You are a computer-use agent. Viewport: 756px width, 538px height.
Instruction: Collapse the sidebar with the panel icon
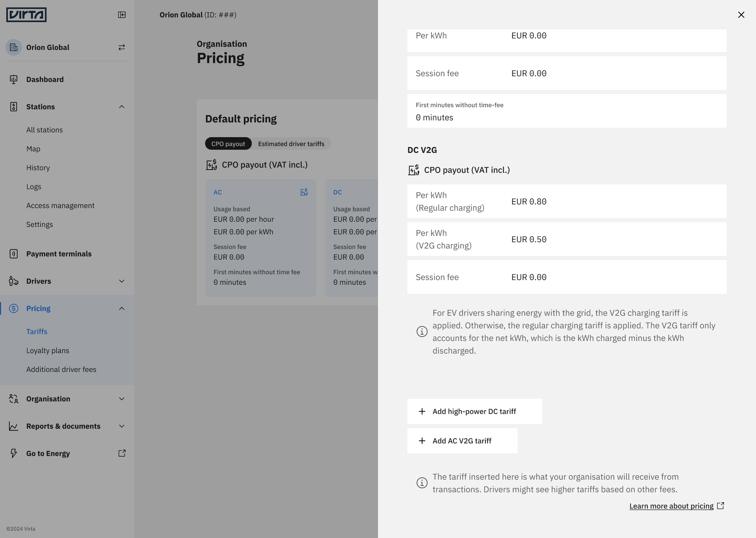(122, 15)
